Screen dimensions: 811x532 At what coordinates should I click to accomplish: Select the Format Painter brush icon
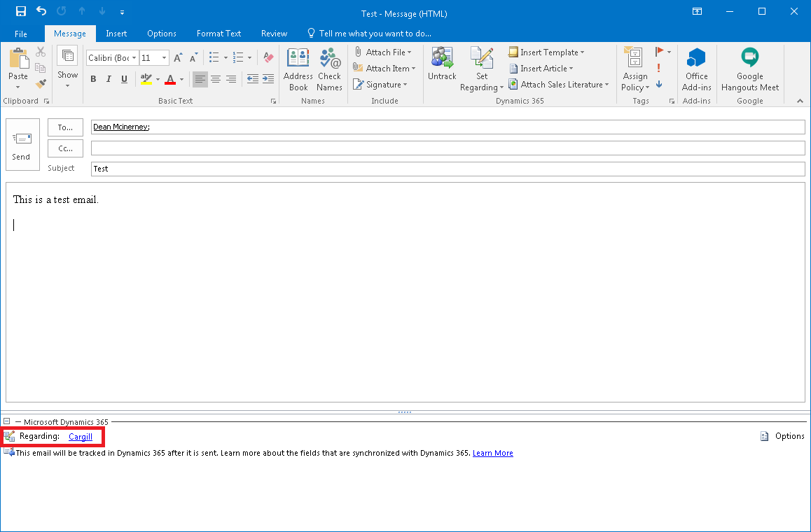click(x=41, y=84)
